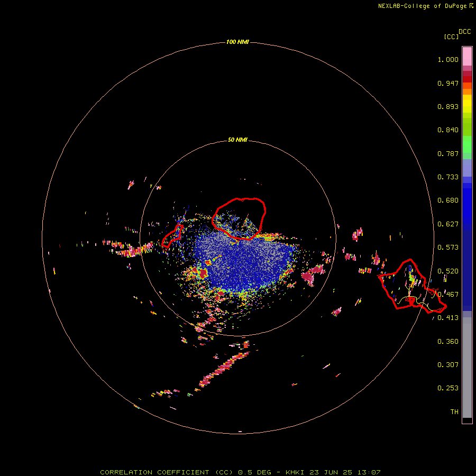Select the 0.360 legend value
The height and width of the screenshot is (476, 476).
coord(448,342)
